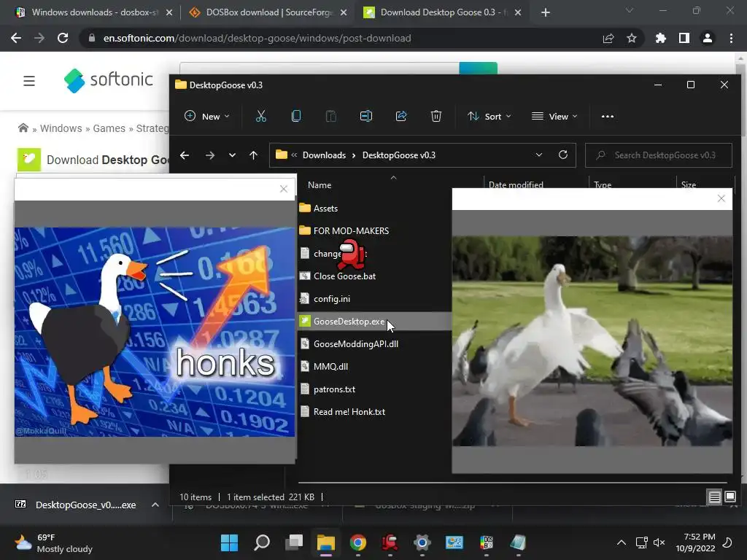Open a new Chrome tab
The width and height of the screenshot is (747, 560).
click(x=546, y=12)
